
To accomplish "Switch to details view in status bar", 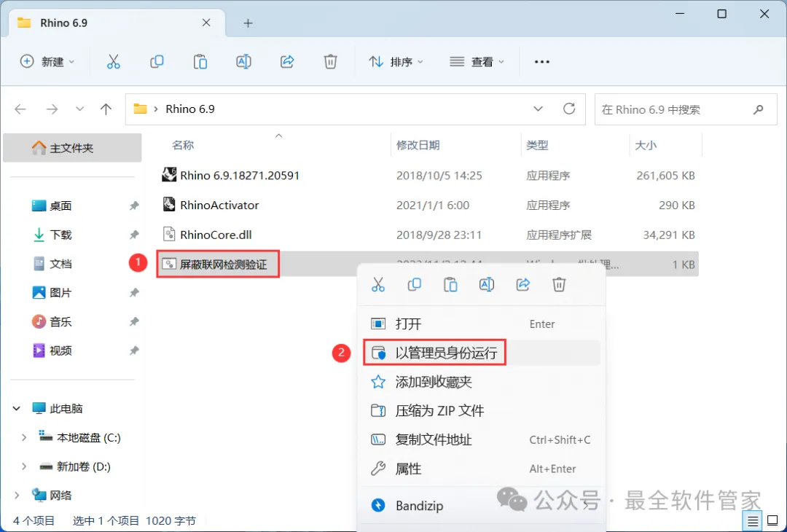I will coord(752,522).
